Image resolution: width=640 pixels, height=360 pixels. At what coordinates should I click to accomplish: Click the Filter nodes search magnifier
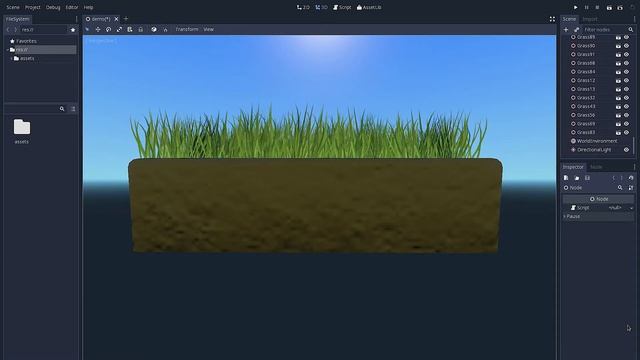coord(631,29)
